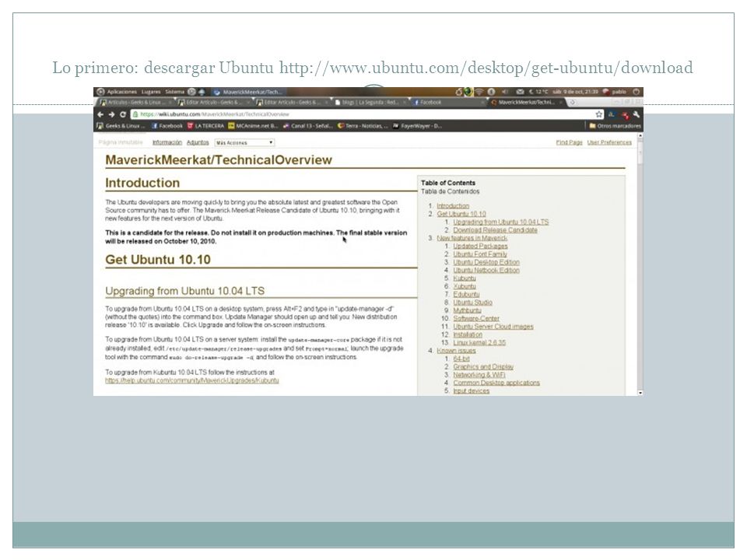Viewport: 747px width, 560px height.
Task: Open a new tab with the plus button
Action: tap(572, 102)
